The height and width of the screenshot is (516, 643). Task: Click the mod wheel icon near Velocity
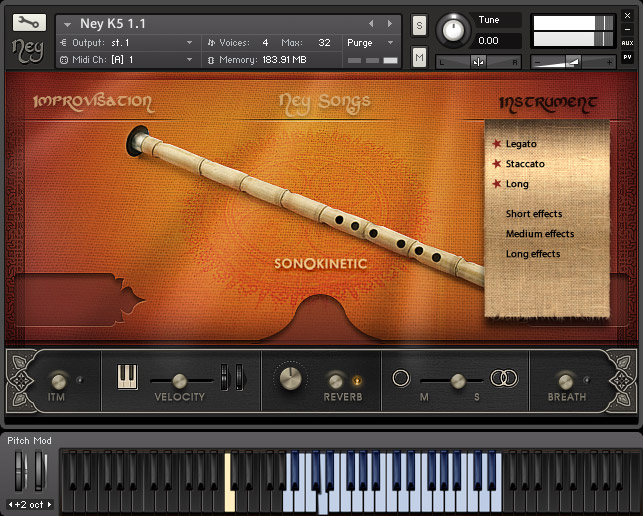(238, 377)
